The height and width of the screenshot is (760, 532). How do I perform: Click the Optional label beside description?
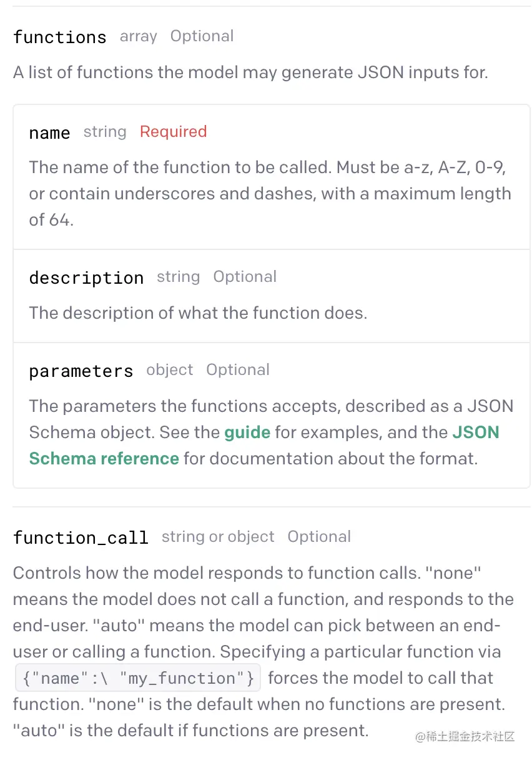(x=245, y=277)
